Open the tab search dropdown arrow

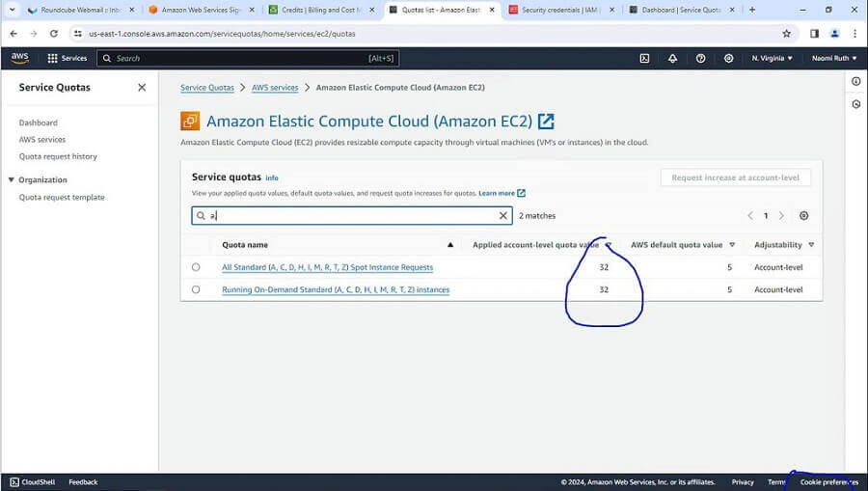12,10
